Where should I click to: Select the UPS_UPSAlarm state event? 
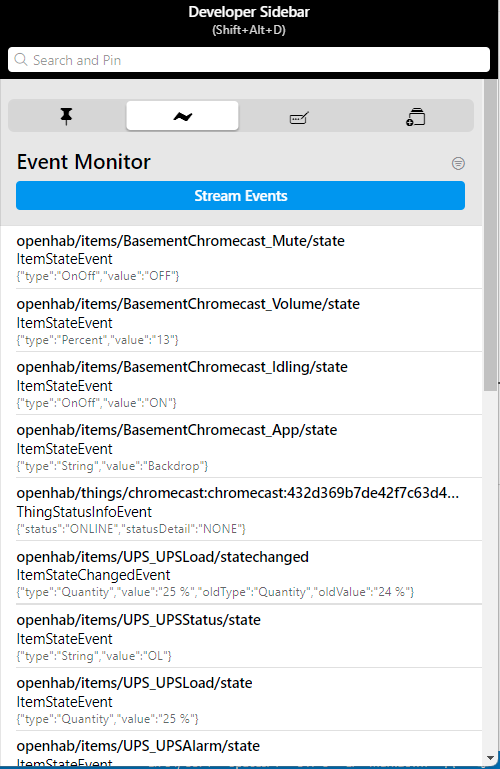click(x=241, y=750)
